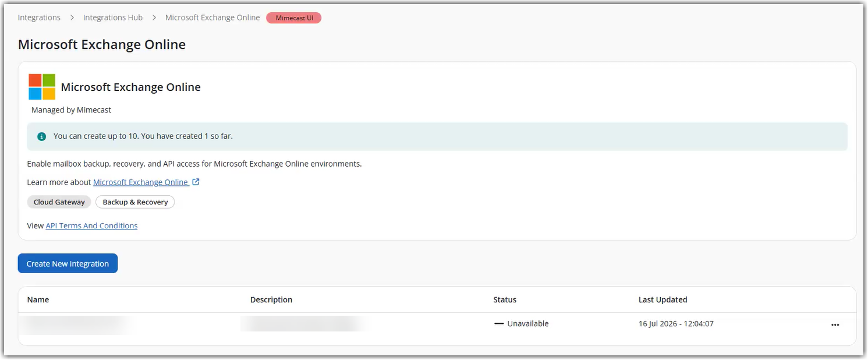Click Create New Integration button
868x360 pixels.
pos(68,263)
